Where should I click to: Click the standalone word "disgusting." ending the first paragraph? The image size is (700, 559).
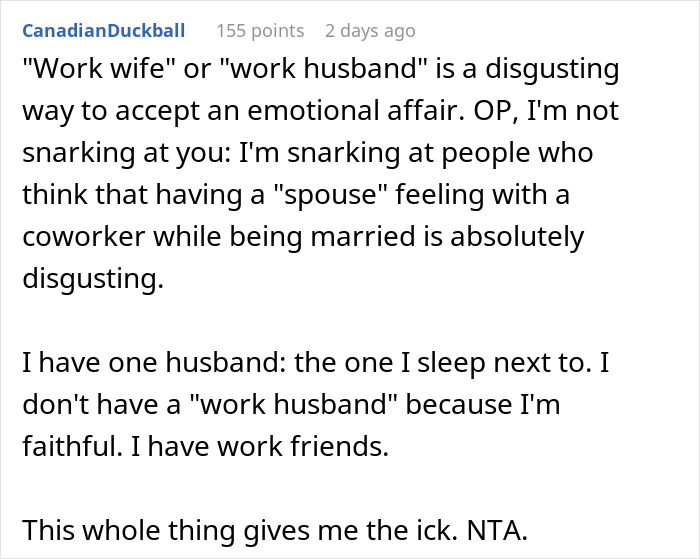tap(91, 281)
